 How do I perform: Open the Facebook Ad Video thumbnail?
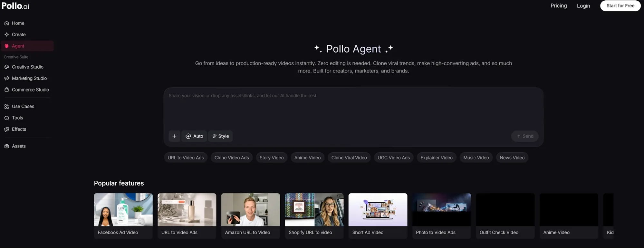(x=123, y=210)
